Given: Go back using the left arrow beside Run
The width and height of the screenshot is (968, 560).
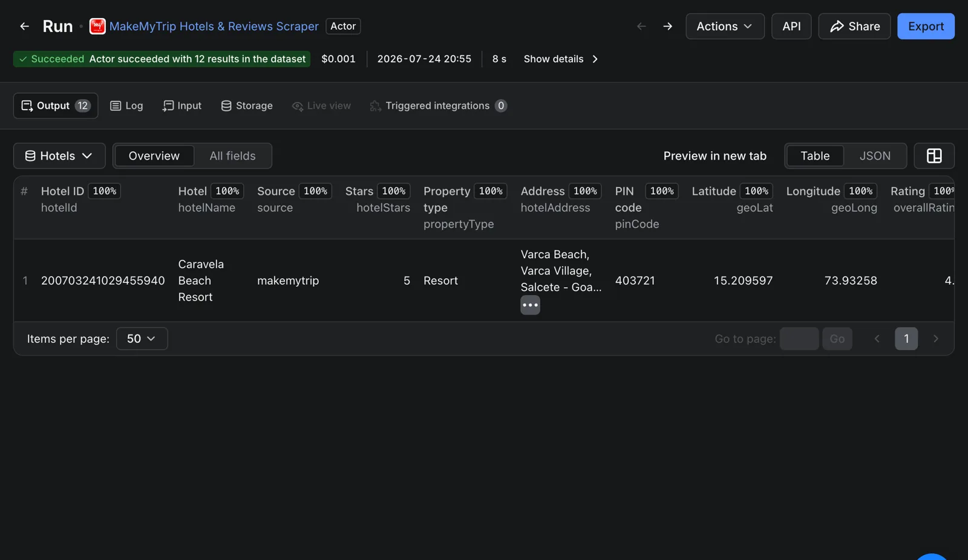Looking at the screenshot, I should pyautogui.click(x=24, y=26).
